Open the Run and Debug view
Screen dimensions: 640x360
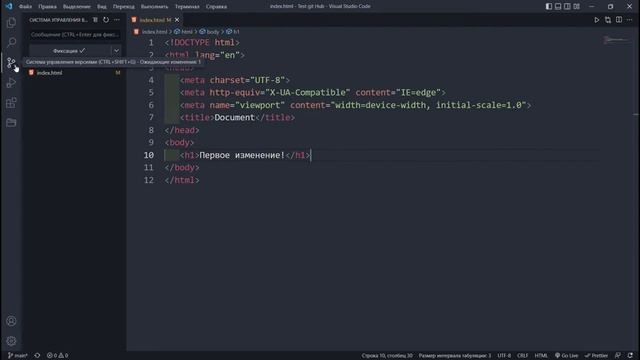(x=11, y=82)
